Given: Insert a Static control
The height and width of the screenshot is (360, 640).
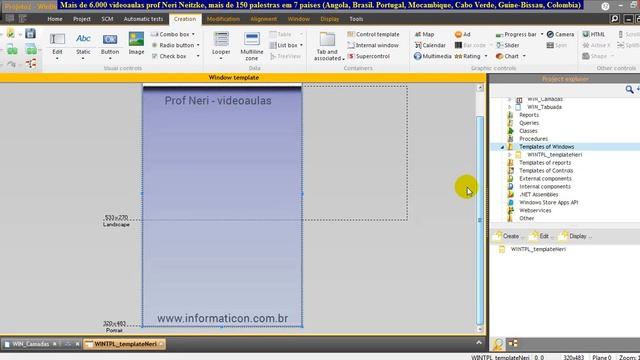Looking at the screenshot, I should pyautogui.click(x=83, y=42).
